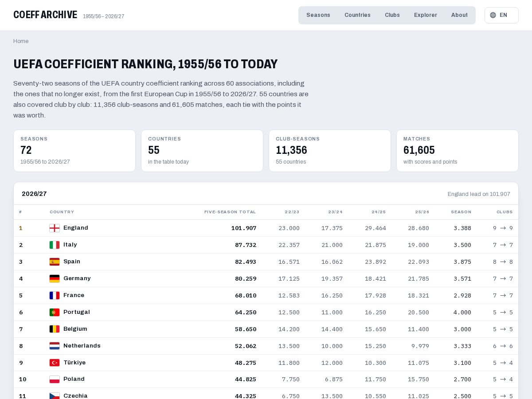This screenshot has height=399, width=532.
Task: Open the France country link
Action: 74,295
